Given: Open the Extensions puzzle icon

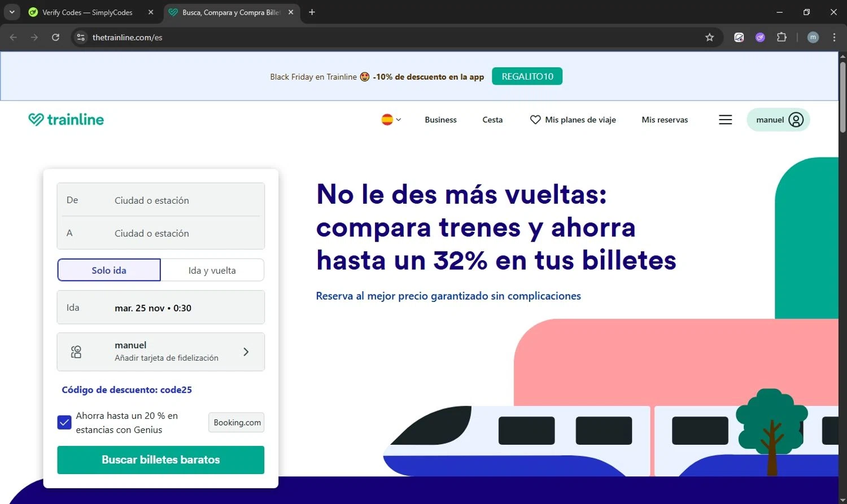Looking at the screenshot, I should tap(781, 37).
